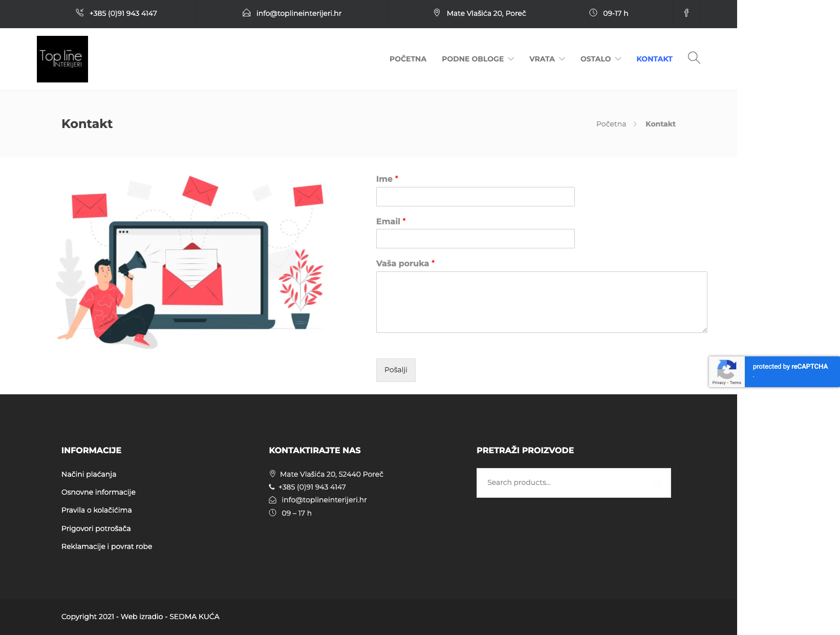
Task: Click the reCAPTCHA badge logo
Action: (726, 369)
